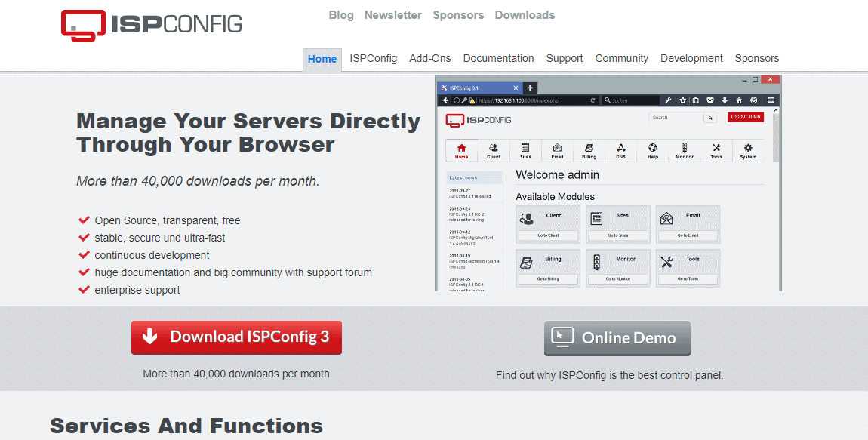Open the Downloads link in the top bar
868x440 pixels.
(525, 15)
